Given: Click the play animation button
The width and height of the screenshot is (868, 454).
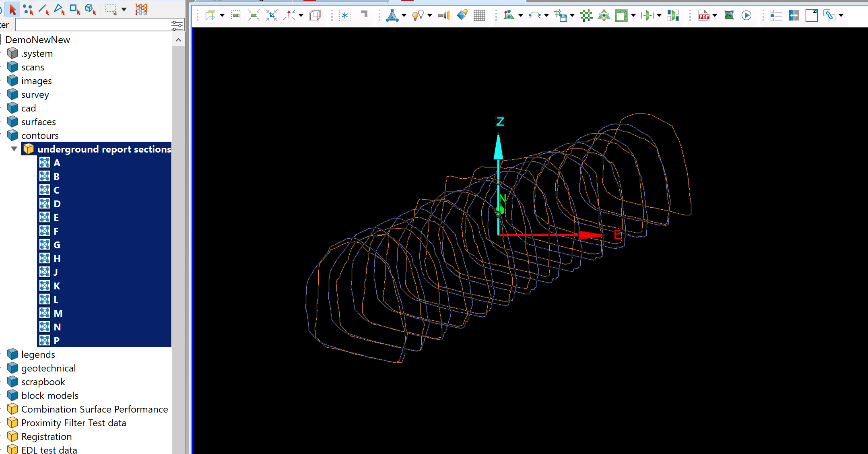Looking at the screenshot, I should [x=746, y=16].
